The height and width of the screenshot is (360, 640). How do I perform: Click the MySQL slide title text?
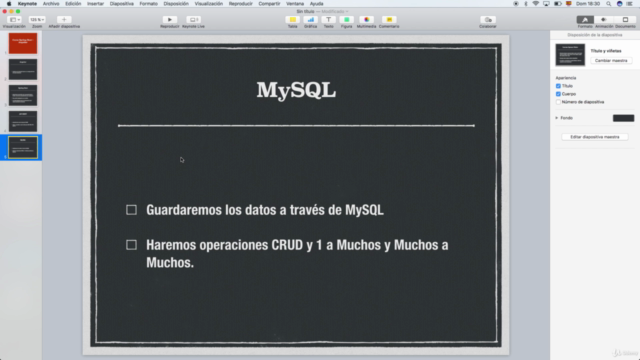[296, 90]
